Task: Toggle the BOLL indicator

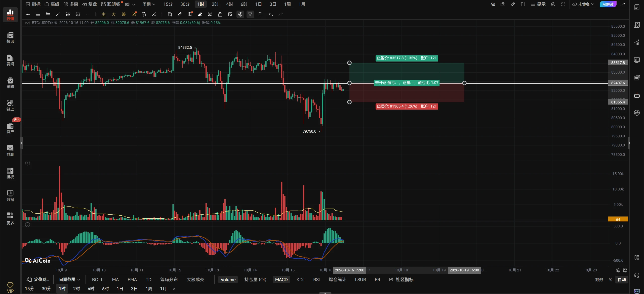Action: pyautogui.click(x=98, y=280)
